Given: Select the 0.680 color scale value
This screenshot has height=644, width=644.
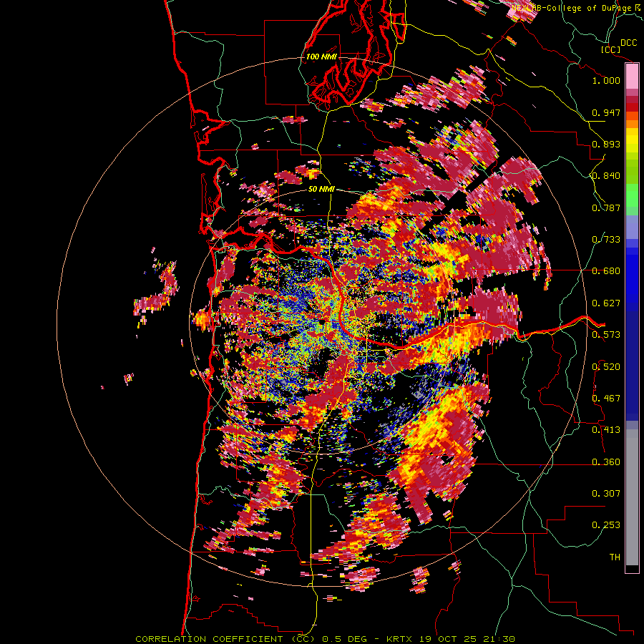Looking at the screenshot, I should click(606, 271).
